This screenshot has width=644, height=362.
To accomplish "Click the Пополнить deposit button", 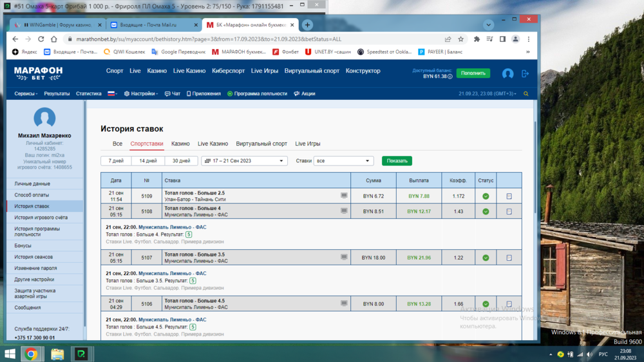I will point(473,73).
